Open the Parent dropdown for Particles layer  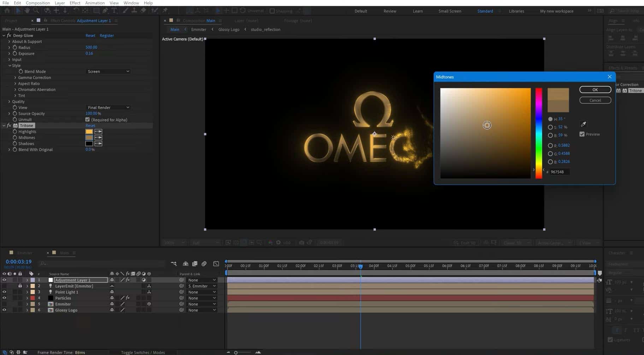pos(201,298)
